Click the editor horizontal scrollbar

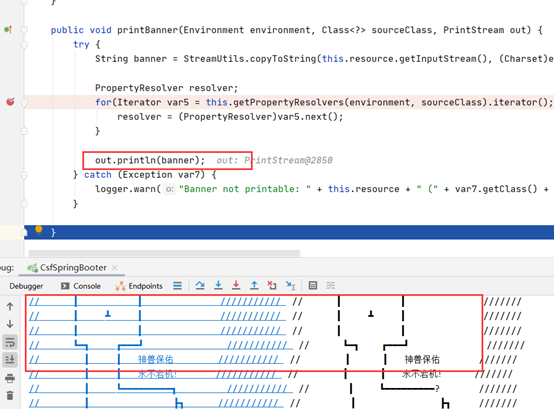click(164, 253)
